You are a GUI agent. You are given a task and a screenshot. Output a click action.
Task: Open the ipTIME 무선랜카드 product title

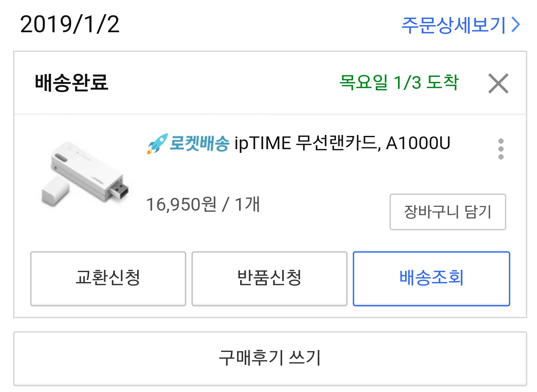tap(342, 143)
